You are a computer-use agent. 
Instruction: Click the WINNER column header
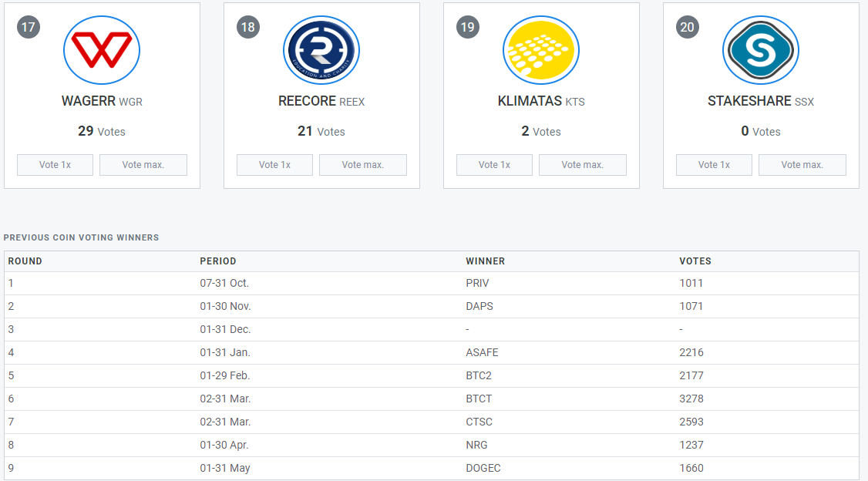click(486, 261)
